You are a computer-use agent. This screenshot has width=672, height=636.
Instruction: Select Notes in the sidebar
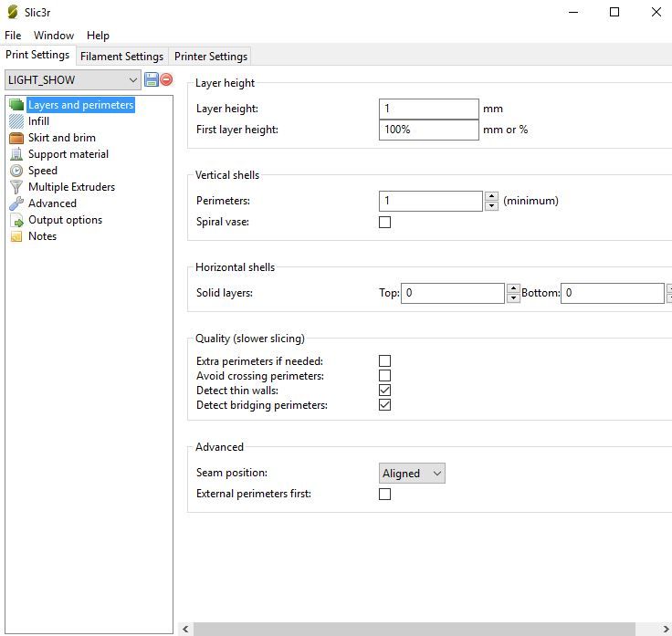[x=42, y=236]
